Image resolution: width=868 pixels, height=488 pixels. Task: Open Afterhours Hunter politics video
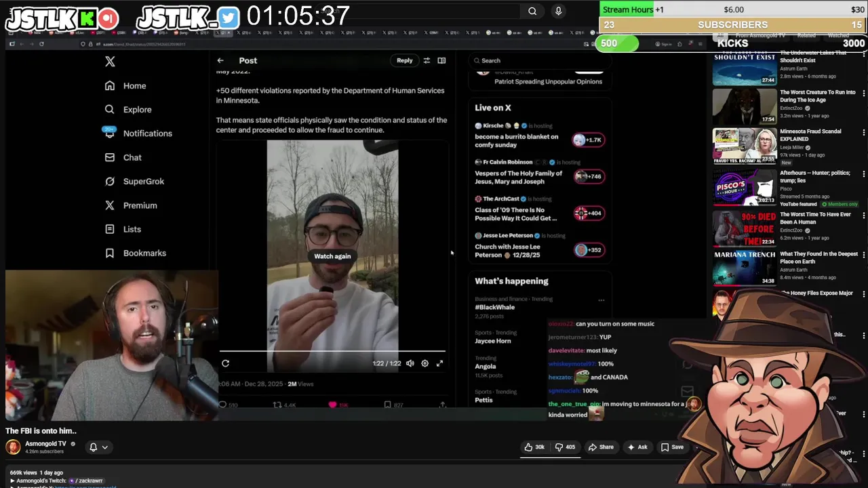click(x=745, y=188)
